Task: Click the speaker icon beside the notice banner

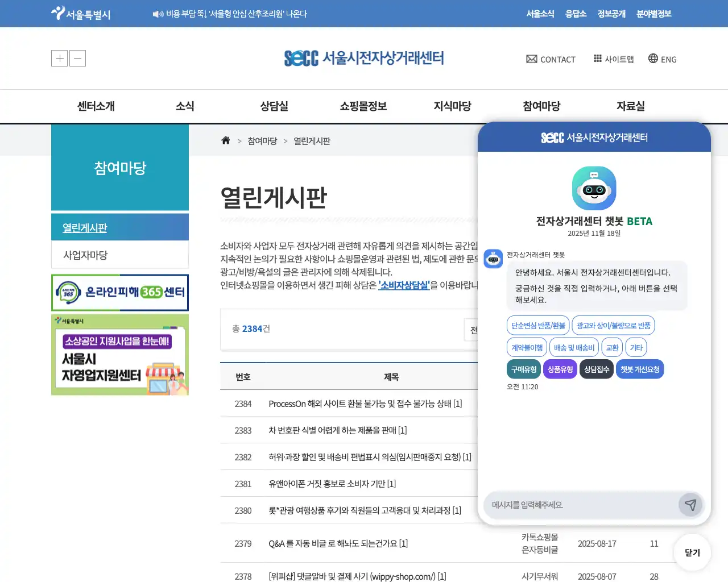Action: coord(157,14)
